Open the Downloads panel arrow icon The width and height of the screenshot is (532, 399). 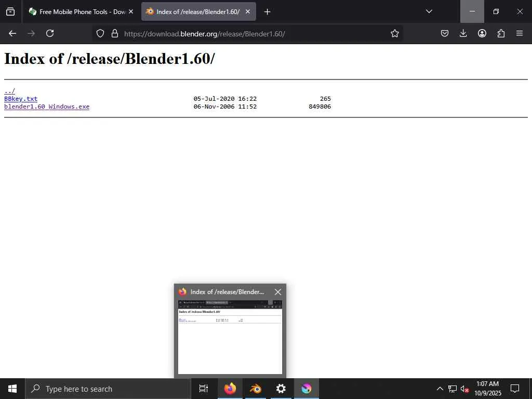pos(463,33)
